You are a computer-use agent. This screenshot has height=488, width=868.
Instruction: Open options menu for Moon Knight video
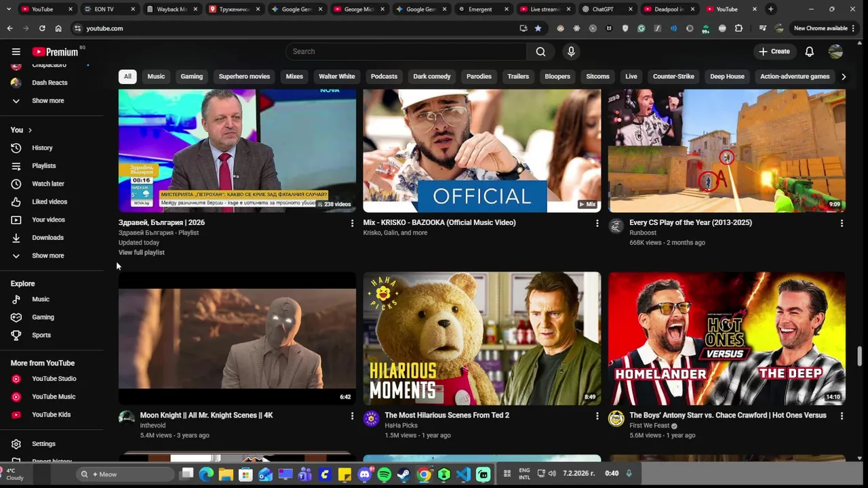point(351,415)
